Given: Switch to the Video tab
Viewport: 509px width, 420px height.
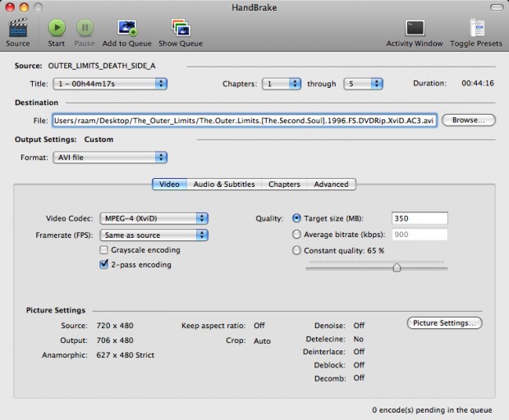Looking at the screenshot, I should [169, 185].
